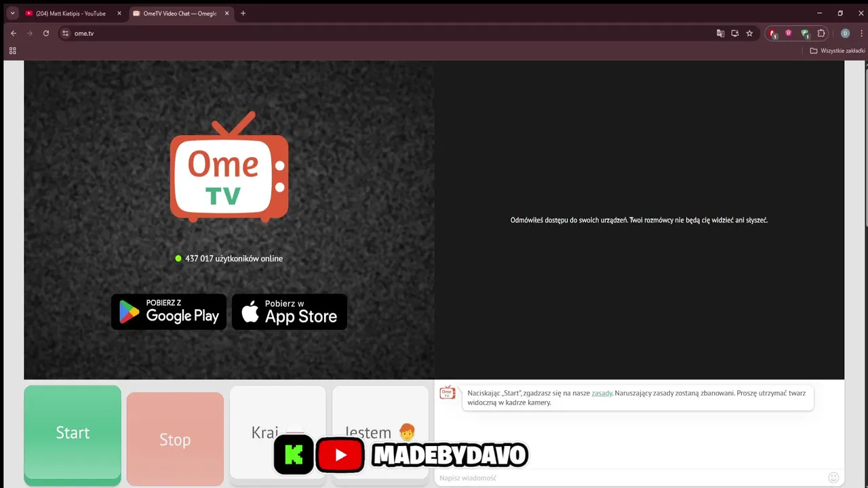View site information for ome.tv
This screenshot has height=488, width=868.
(65, 33)
